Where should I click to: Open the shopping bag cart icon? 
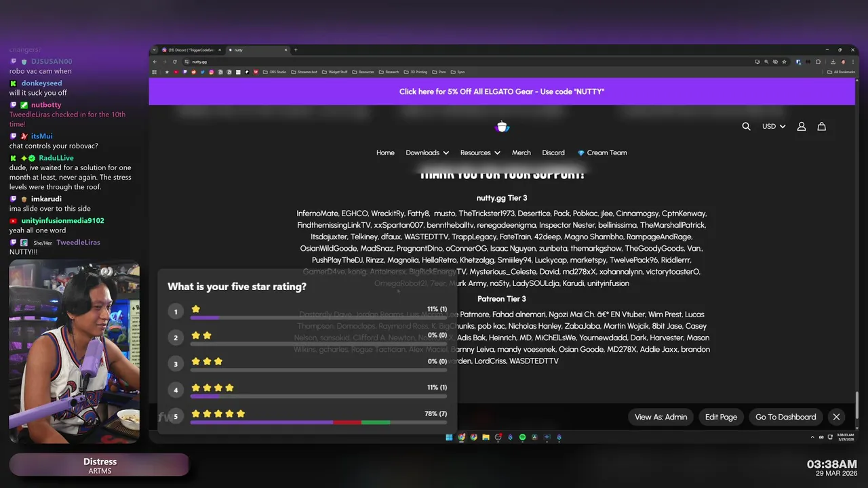(821, 126)
